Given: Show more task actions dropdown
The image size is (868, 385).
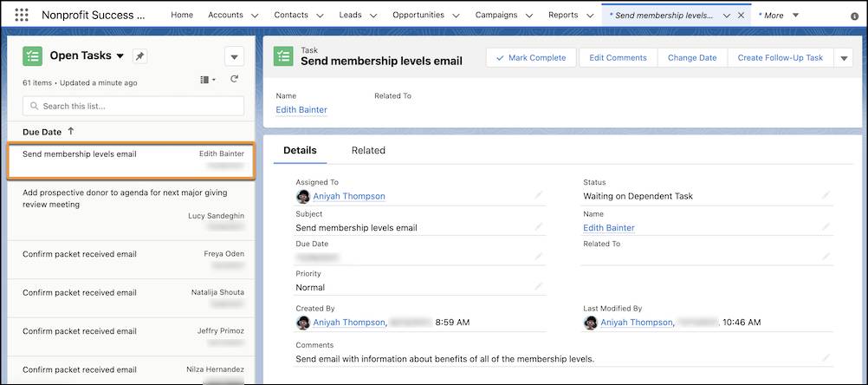Looking at the screenshot, I should click(x=844, y=57).
